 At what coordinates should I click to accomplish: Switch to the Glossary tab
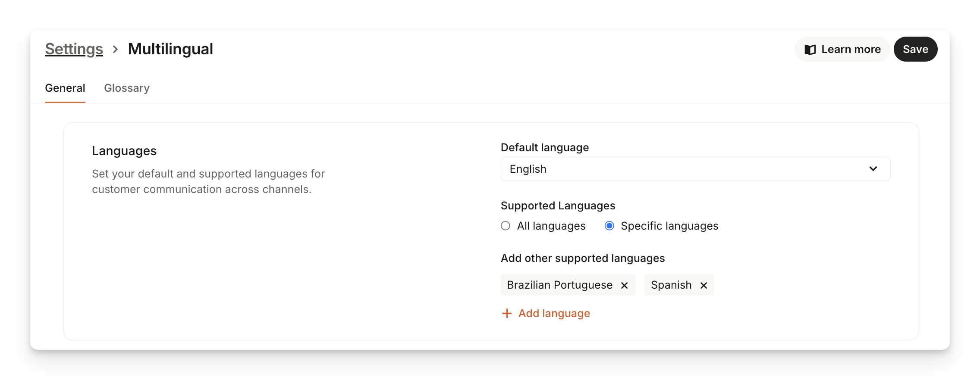(127, 88)
